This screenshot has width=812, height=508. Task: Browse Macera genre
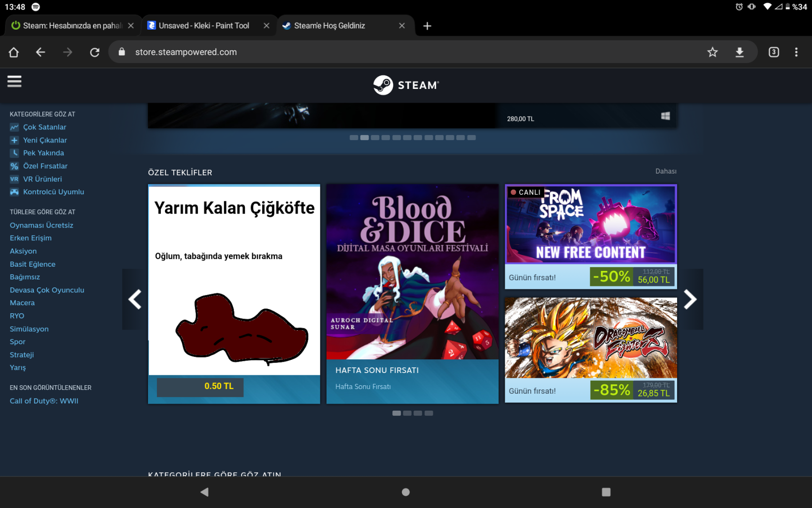click(x=22, y=303)
